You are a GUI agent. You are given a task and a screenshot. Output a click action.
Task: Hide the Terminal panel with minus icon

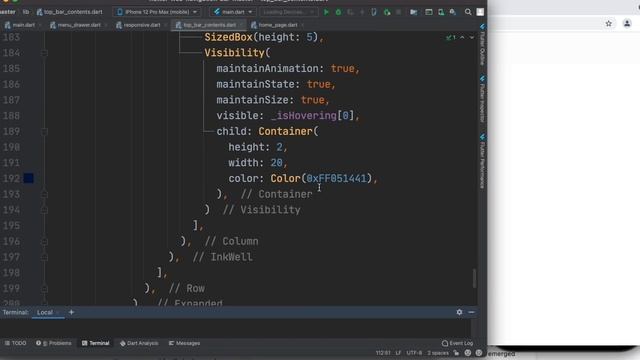(x=471, y=312)
